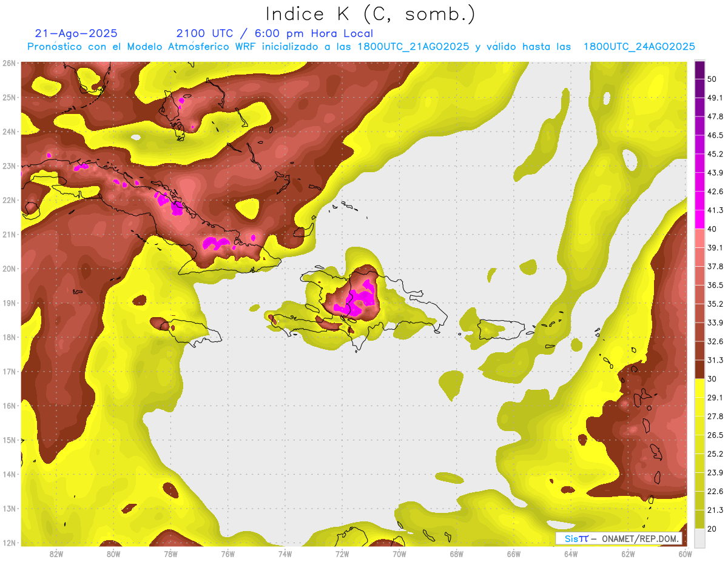Click the colorbar value '41.3'
The width and height of the screenshot is (728, 562).
tap(715, 210)
